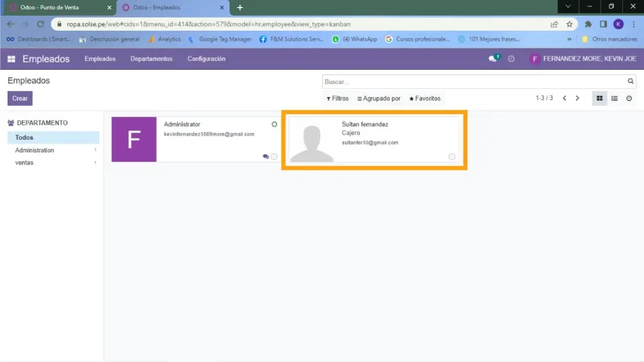Open the conversations message icon
This screenshot has height=362, width=644.
click(x=493, y=59)
